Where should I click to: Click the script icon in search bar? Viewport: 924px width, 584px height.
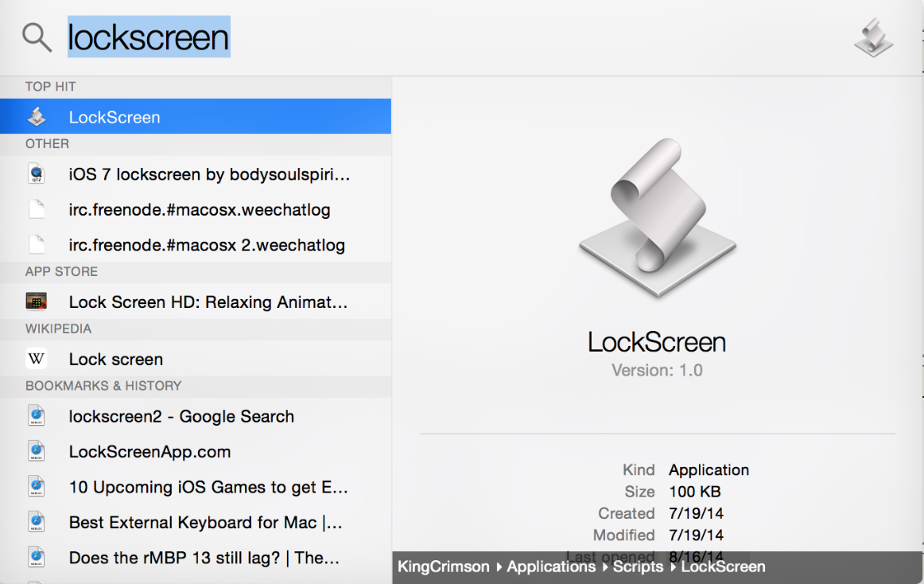874,37
